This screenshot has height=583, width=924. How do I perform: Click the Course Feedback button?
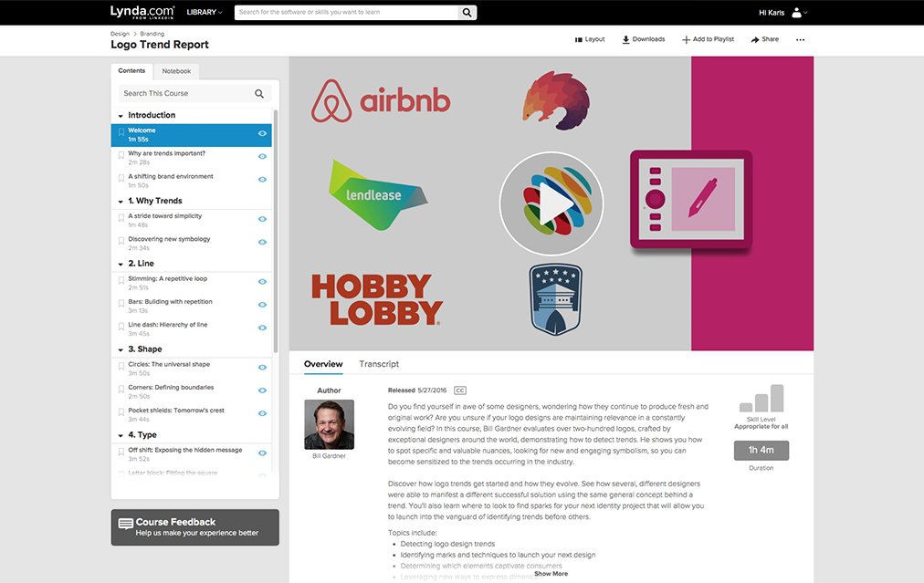coord(195,527)
